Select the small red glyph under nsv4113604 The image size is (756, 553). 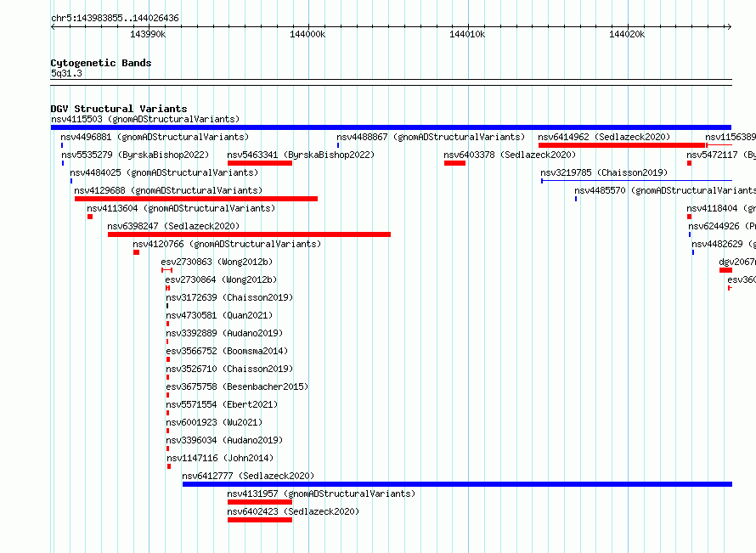[x=90, y=217]
